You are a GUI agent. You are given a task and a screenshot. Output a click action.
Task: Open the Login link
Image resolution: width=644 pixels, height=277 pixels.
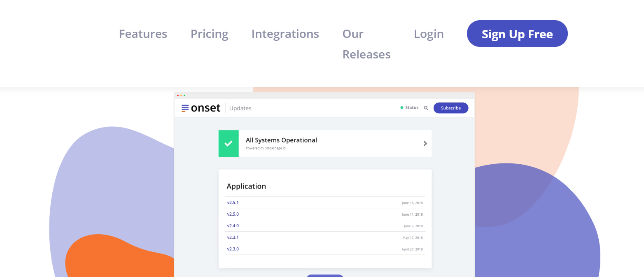tap(429, 34)
